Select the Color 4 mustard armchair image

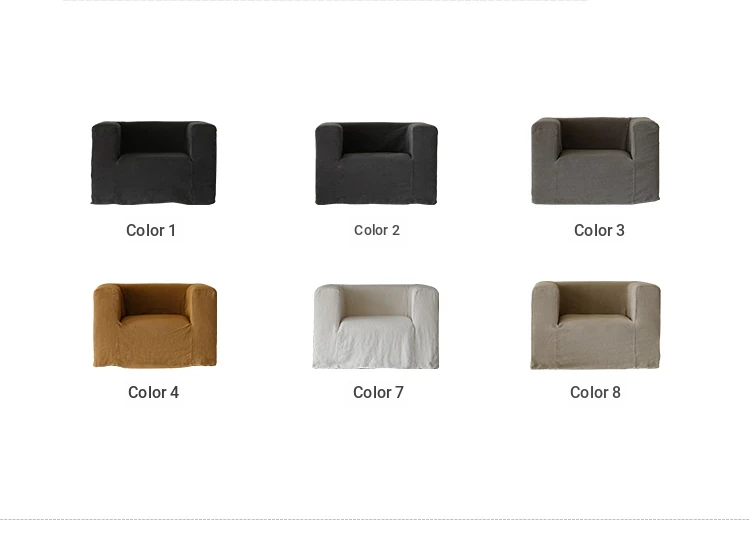click(x=155, y=325)
